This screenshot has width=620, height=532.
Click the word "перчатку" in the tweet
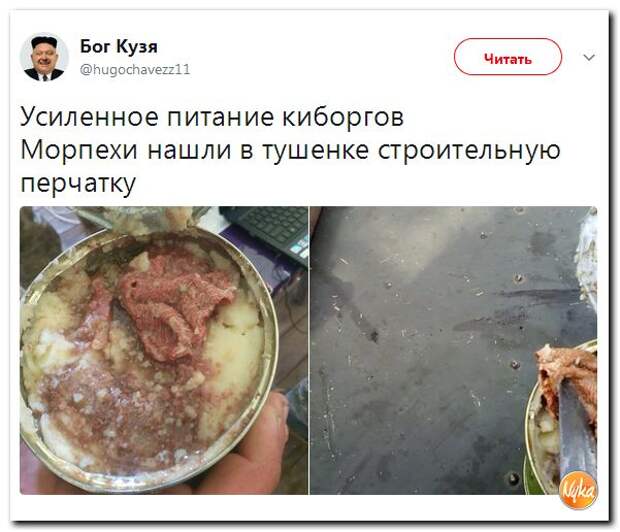78,184
